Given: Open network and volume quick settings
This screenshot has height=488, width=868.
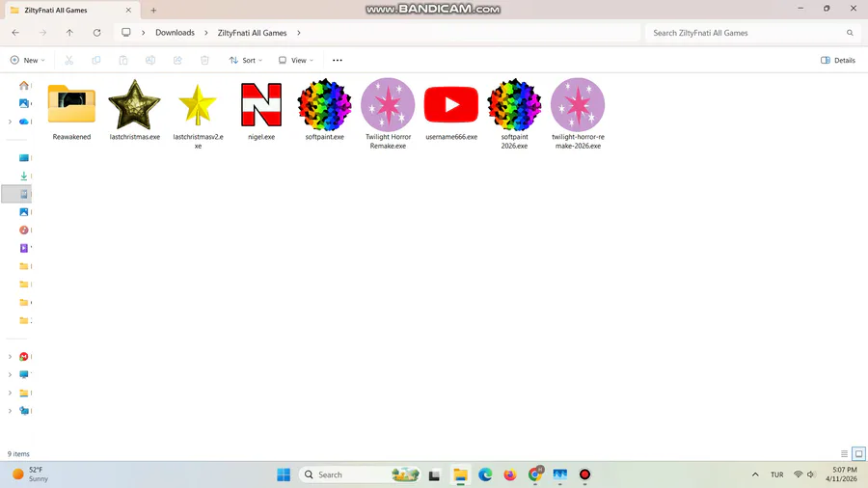Looking at the screenshot, I should tap(805, 474).
